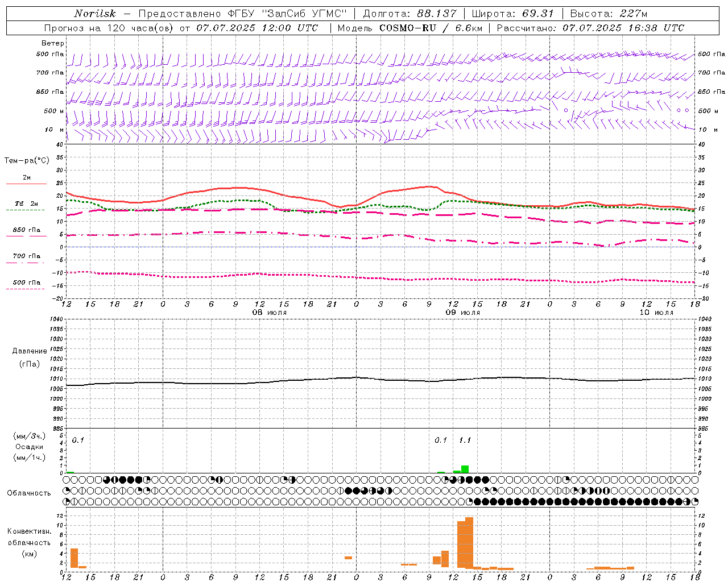This screenshot has height=582, width=728.
Task: Click '985' on the left pressure axis
Action: coord(58,429)
